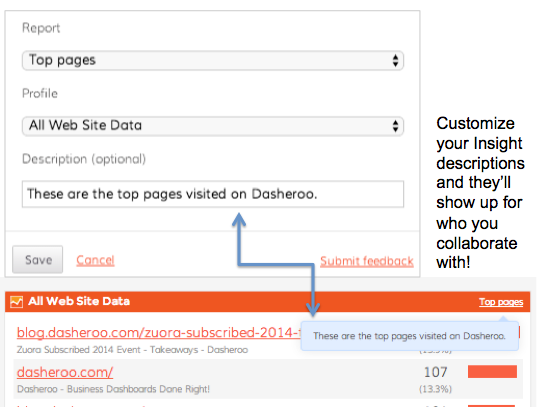
Task: Click the Save button
Action: click(x=37, y=259)
